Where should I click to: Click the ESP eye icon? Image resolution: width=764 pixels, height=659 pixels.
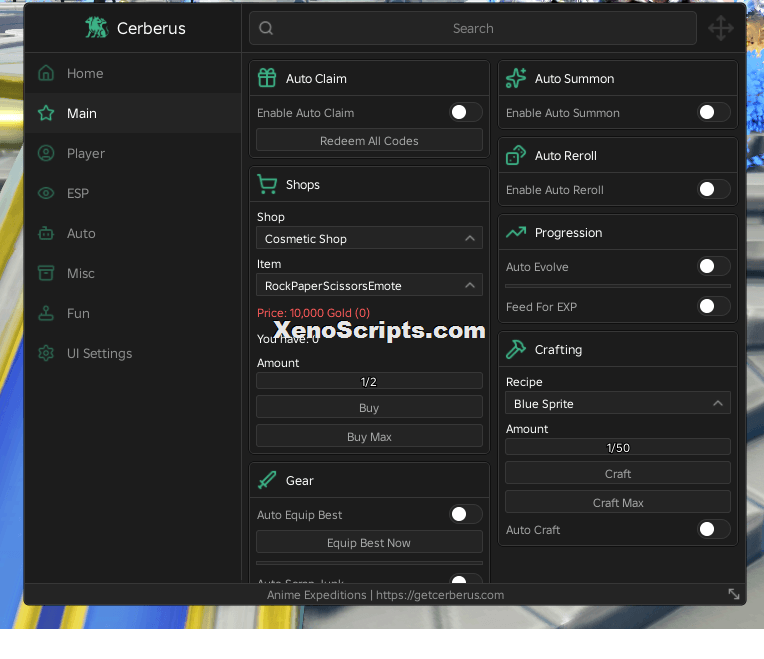coord(46,193)
